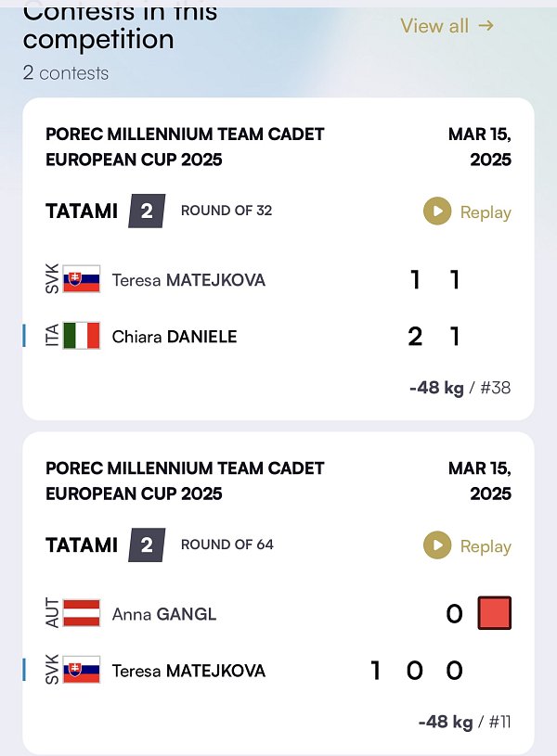Image resolution: width=557 pixels, height=756 pixels.
Task: Open Teresa MATEJKOVA name in Round of 32 contest
Action: (188, 280)
